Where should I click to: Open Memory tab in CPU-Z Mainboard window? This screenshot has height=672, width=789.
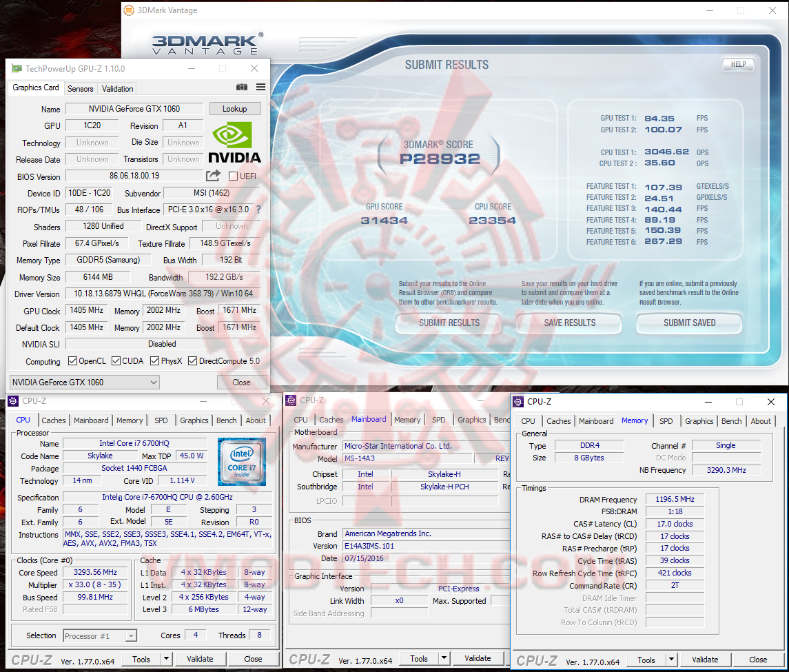pyautogui.click(x=407, y=420)
